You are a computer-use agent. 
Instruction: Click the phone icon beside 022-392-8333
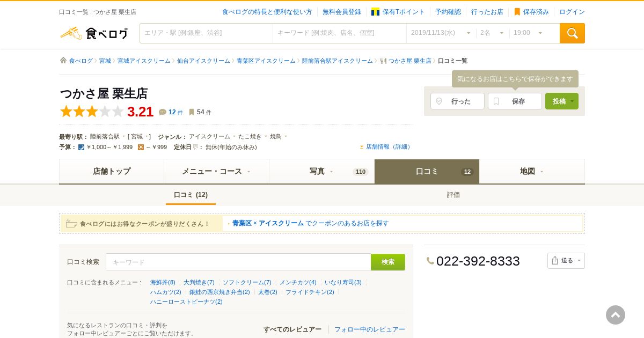coord(430,261)
